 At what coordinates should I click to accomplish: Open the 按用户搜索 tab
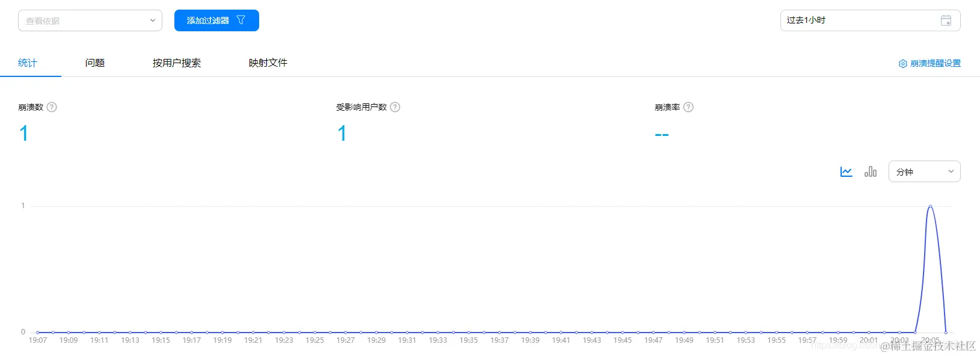coord(177,63)
